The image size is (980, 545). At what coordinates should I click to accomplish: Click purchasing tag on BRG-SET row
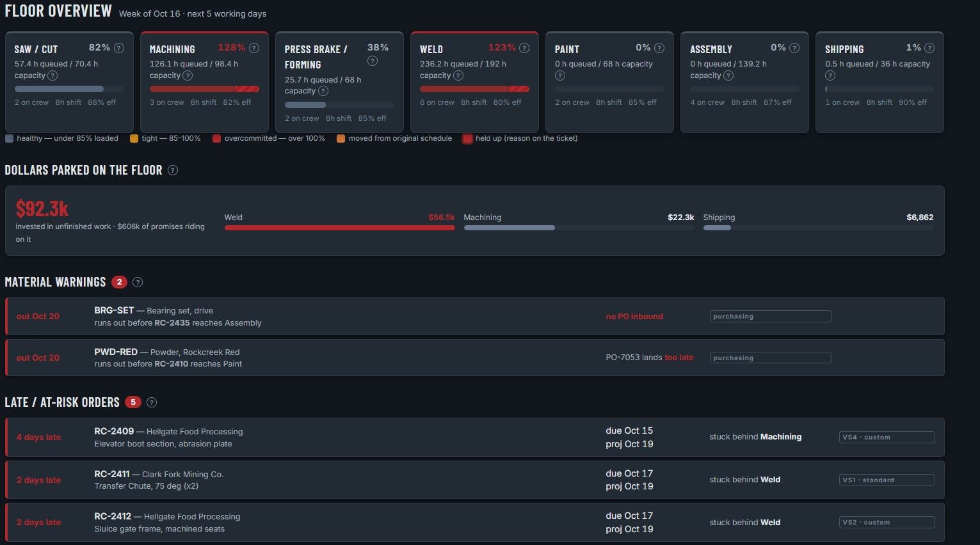[770, 316]
